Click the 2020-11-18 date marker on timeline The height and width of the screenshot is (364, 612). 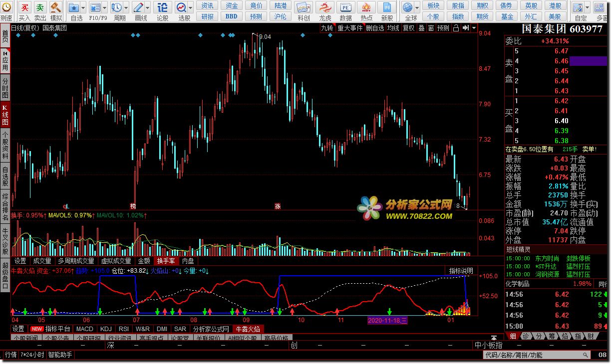tap(388, 320)
